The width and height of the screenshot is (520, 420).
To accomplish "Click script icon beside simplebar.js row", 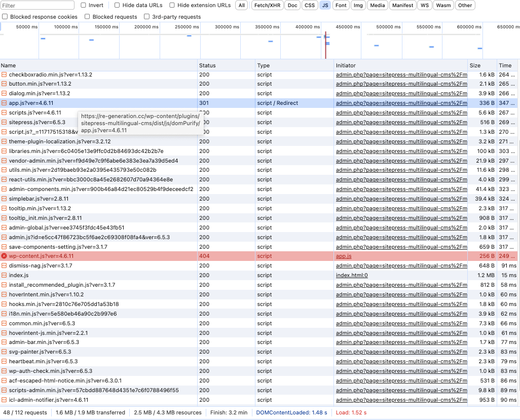I will [4, 199].
